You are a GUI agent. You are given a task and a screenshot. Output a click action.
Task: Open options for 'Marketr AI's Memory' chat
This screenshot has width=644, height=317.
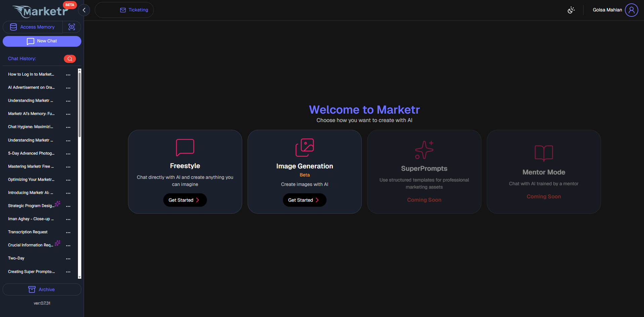click(x=68, y=114)
